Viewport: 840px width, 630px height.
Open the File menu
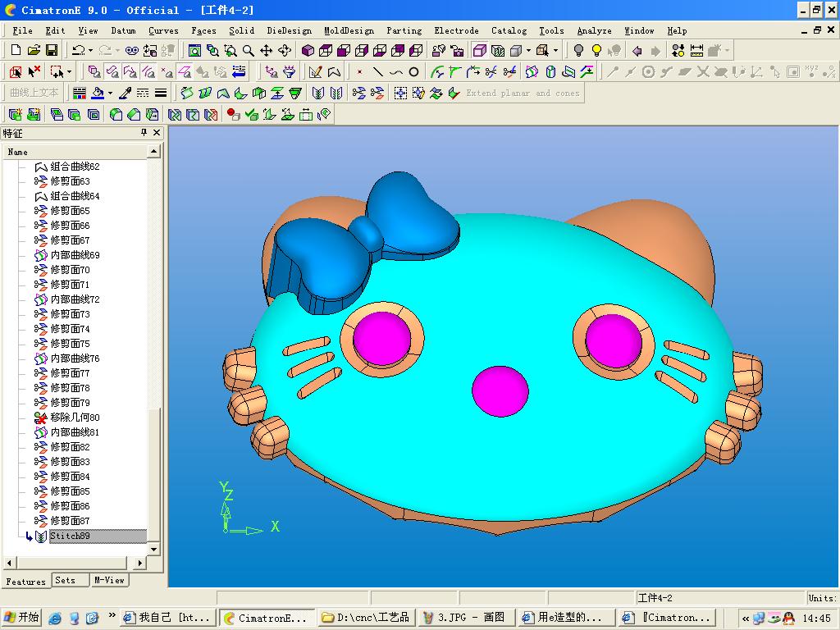[x=22, y=30]
